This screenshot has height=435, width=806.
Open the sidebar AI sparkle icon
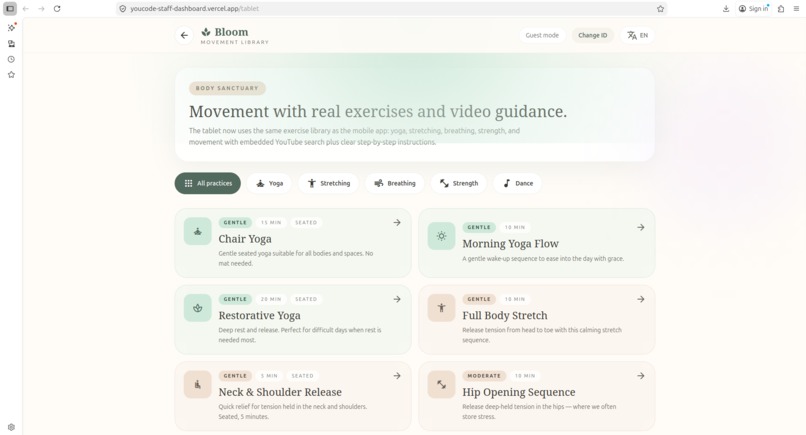point(11,28)
